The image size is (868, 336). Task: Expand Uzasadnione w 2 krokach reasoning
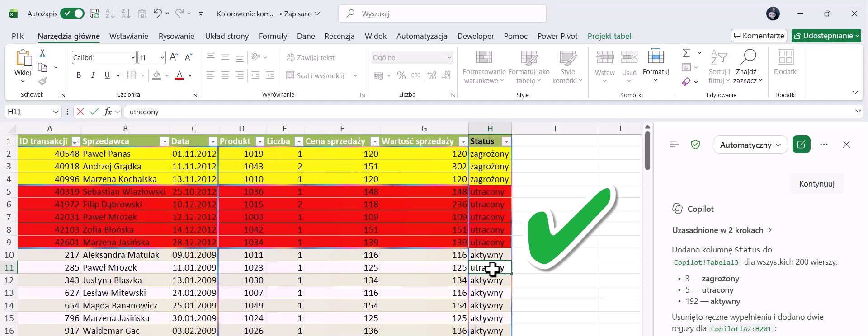tap(722, 230)
